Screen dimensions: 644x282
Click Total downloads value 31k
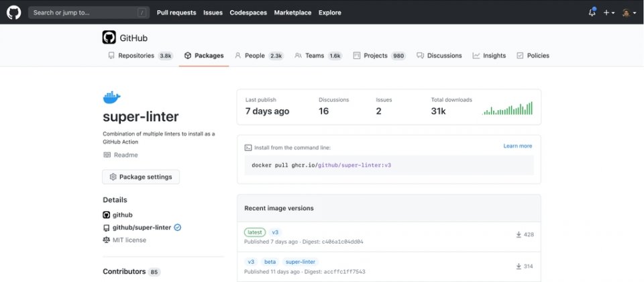pos(438,111)
